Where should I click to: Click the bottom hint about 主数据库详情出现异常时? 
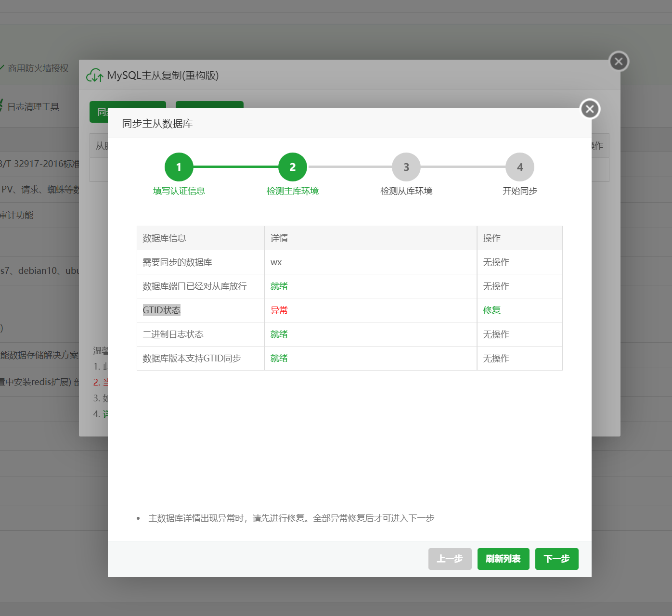[291, 518]
